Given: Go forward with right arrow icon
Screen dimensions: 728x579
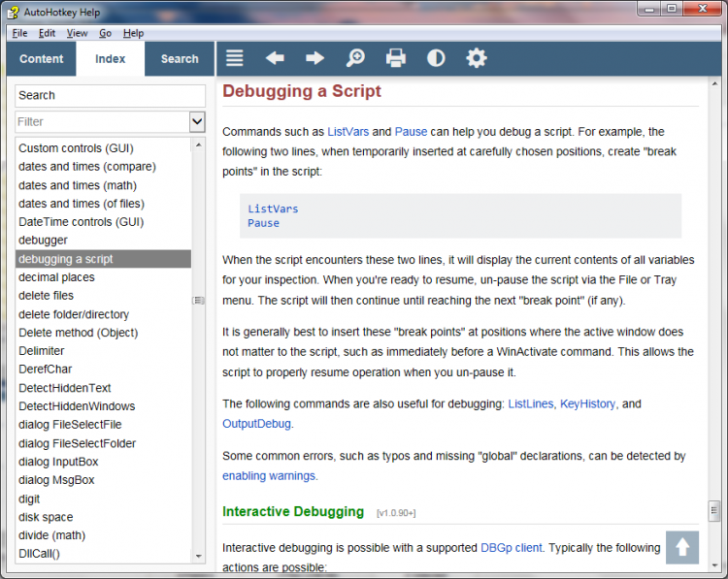Looking at the screenshot, I should point(315,58).
